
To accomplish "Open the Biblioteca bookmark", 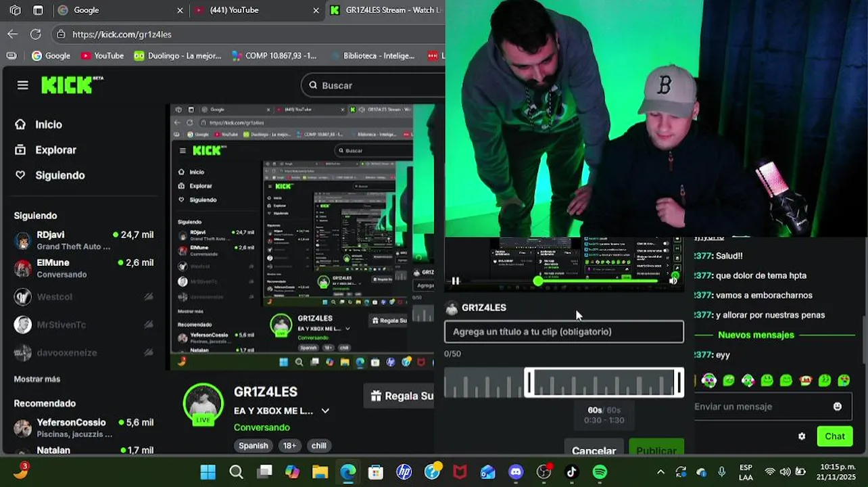I will coord(373,55).
